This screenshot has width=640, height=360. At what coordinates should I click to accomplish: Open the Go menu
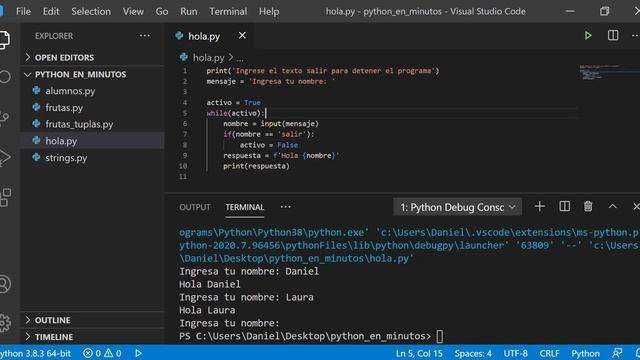(x=162, y=11)
